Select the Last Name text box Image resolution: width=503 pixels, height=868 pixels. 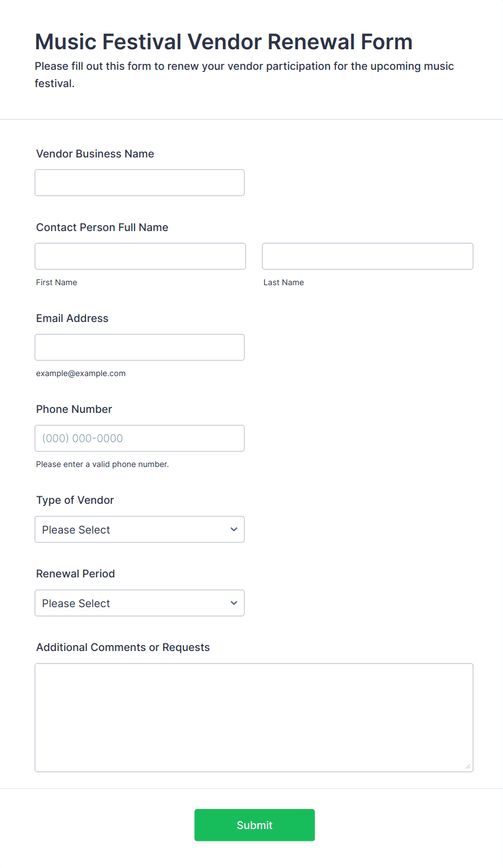click(x=367, y=257)
